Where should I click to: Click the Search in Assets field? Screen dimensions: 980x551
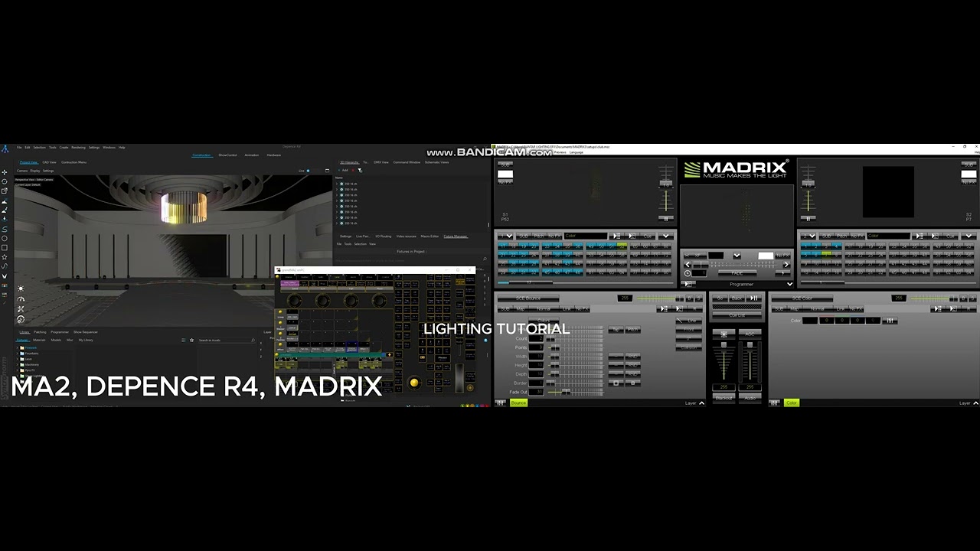226,340
